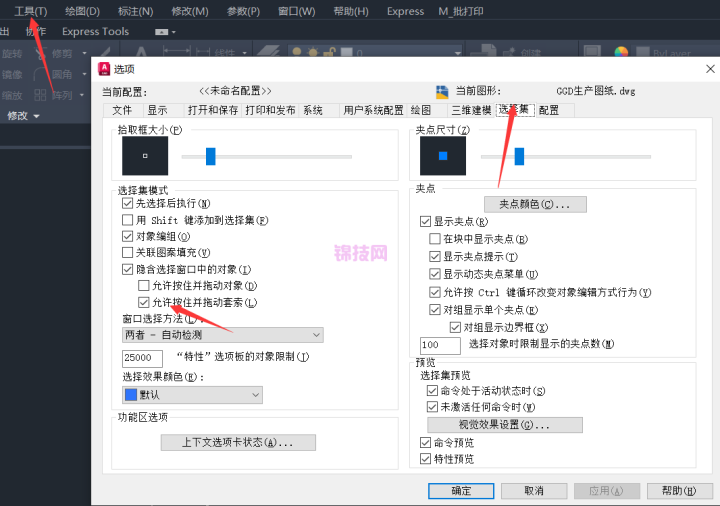Open the Express menu in the menu bar
This screenshot has height=506, width=720.
(x=405, y=11)
